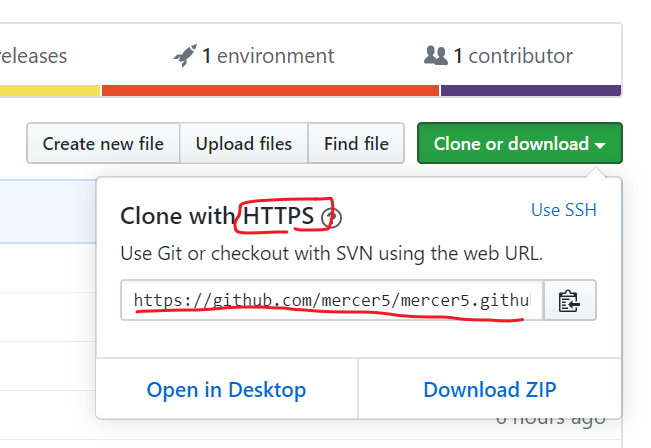Viewport: 651px width, 448px height.
Task: Click the Find file button
Action: 356,144
